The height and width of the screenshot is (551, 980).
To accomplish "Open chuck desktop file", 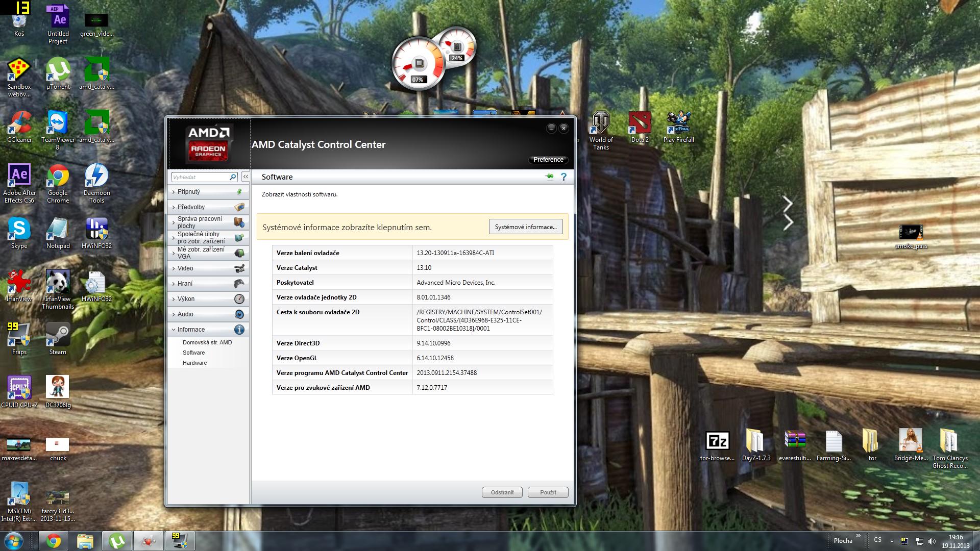I will coord(58,449).
